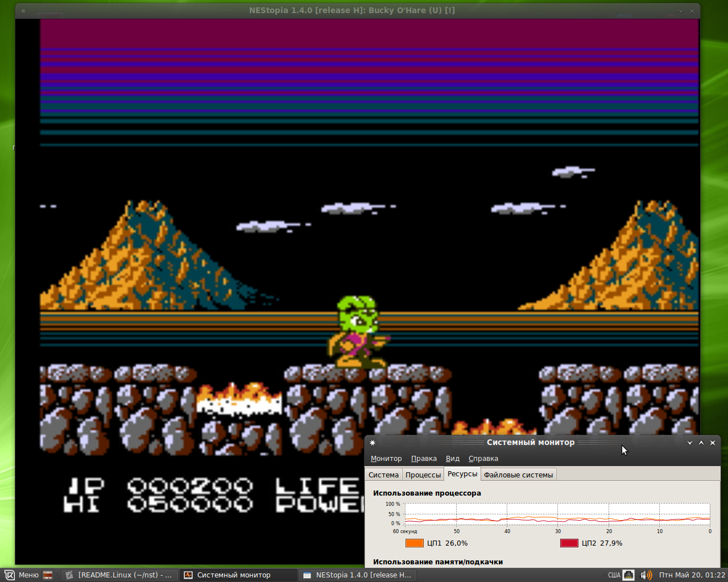Viewport: 728px width, 582px height.
Task: Minimize the Системный монитор window
Action: coord(690,443)
